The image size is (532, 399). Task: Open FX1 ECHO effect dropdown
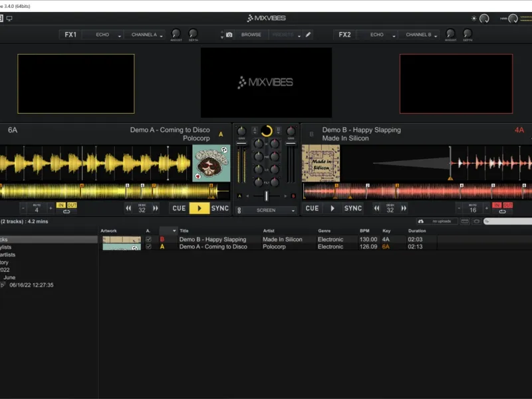[x=103, y=35]
